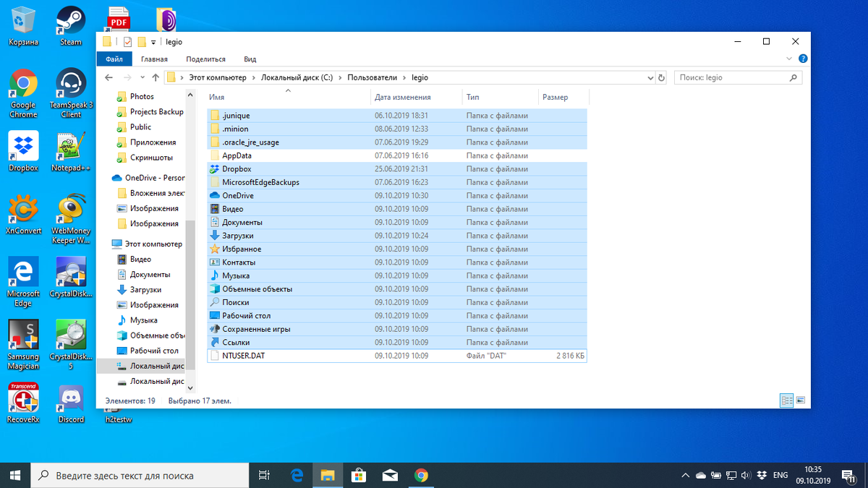Open CrystalDiskInfo desktop shortcut

(71, 278)
